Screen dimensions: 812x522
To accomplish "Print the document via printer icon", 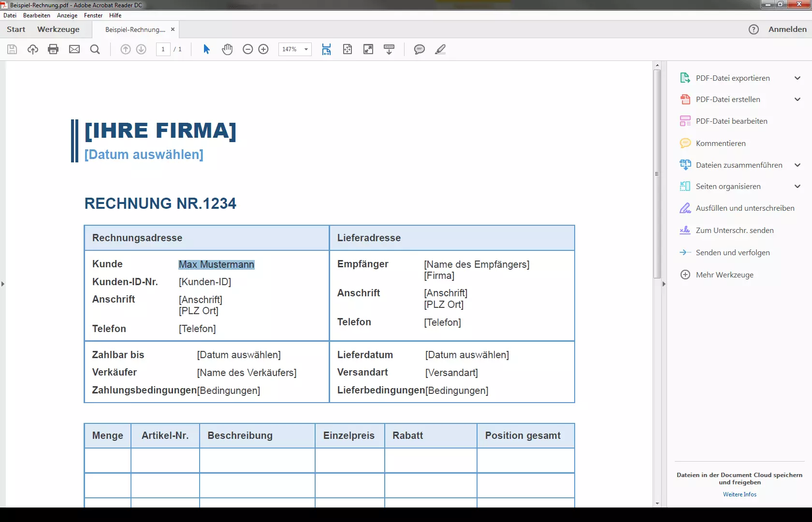I will (x=54, y=49).
